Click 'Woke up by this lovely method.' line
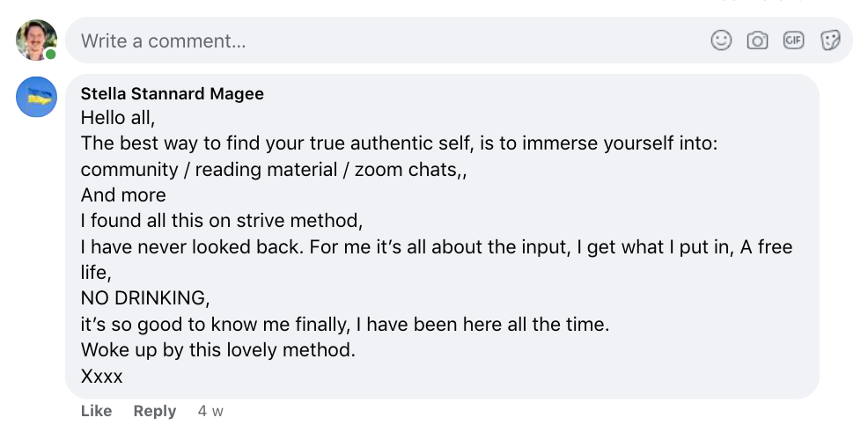Screen dimensions: 868x425 [x=217, y=350]
